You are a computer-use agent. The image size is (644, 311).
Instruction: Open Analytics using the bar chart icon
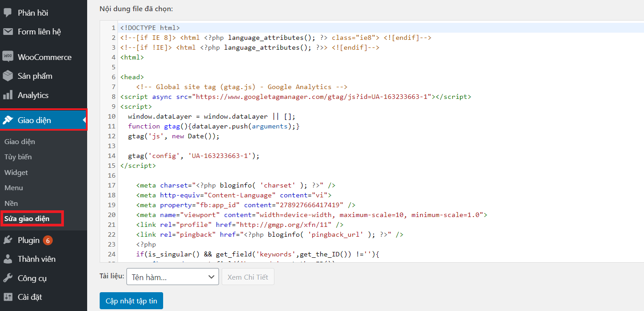click(x=8, y=95)
